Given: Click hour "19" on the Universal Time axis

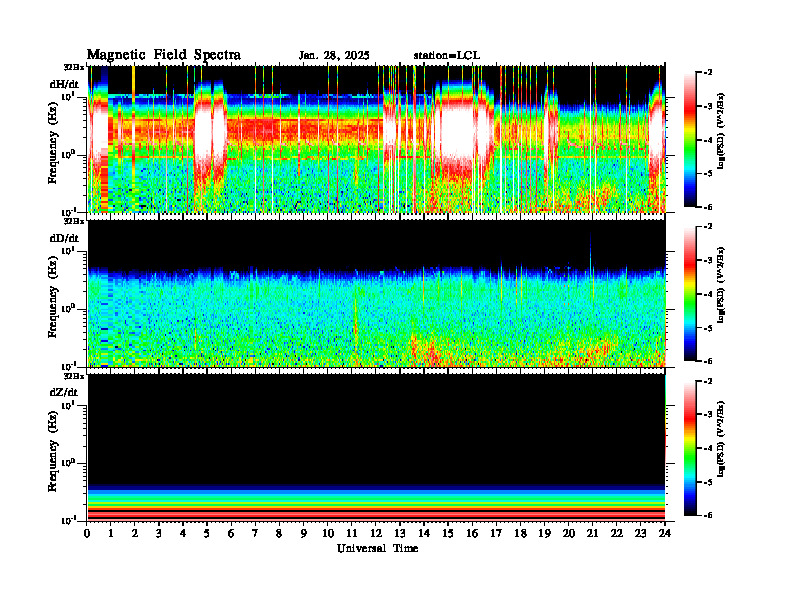Looking at the screenshot, I should pos(544,533).
